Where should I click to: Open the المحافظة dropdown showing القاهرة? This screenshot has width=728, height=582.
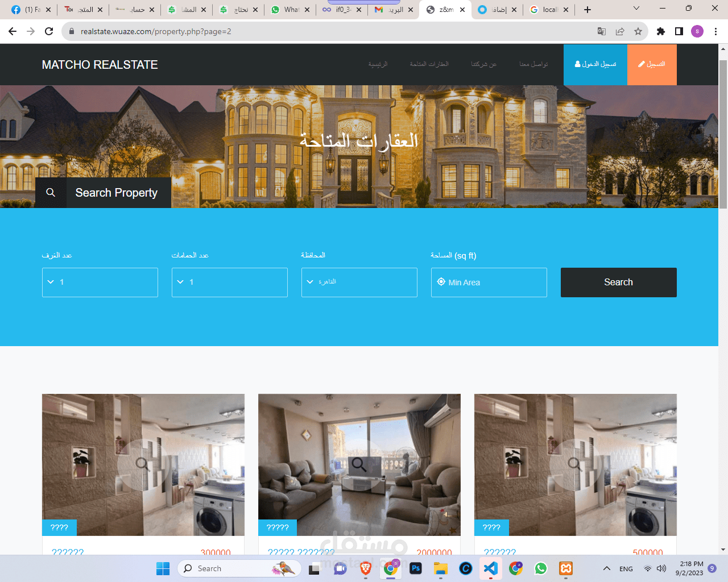click(359, 282)
